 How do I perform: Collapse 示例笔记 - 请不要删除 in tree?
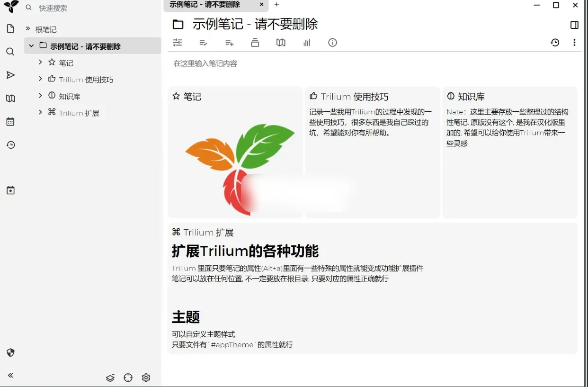[31, 46]
